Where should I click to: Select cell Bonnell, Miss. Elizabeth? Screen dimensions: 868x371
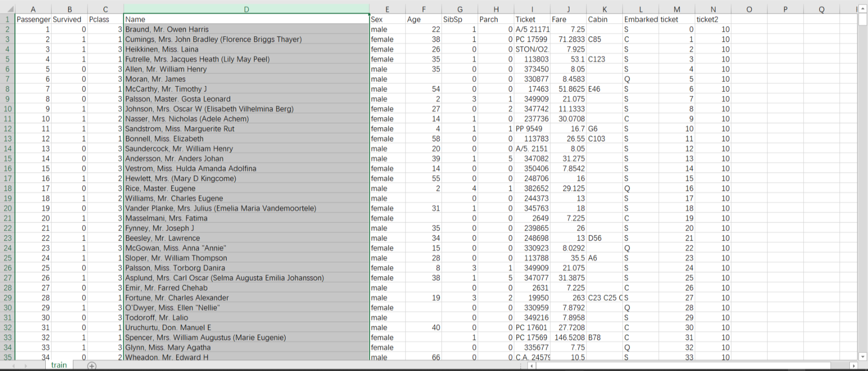click(x=246, y=139)
